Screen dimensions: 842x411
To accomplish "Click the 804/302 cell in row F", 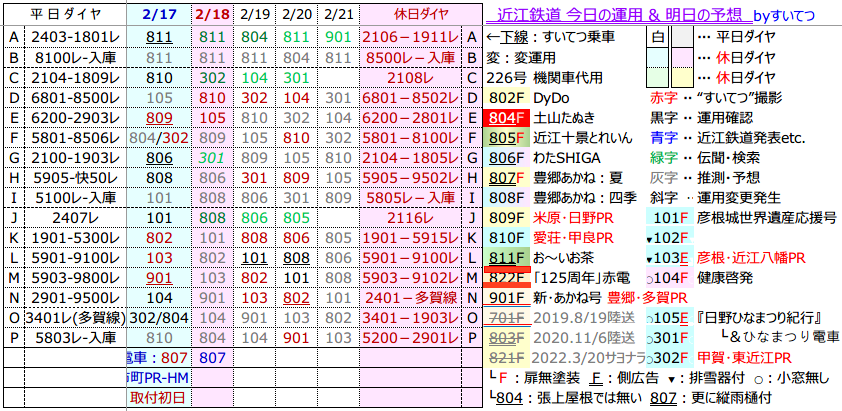I will 160,138.
